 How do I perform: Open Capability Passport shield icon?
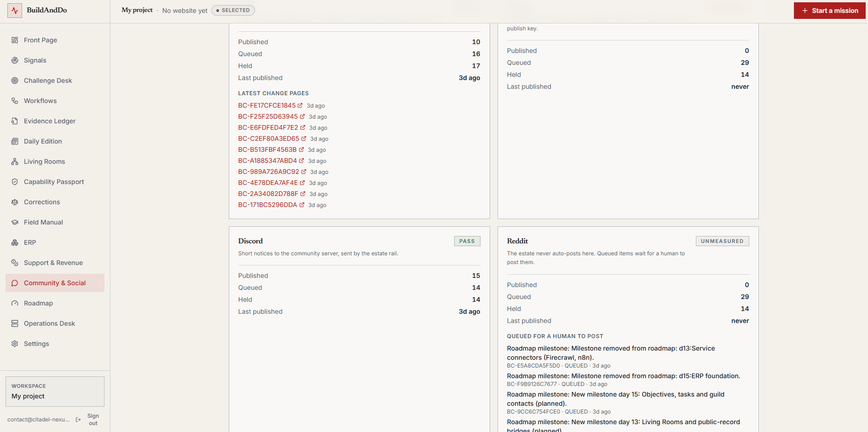point(15,182)
